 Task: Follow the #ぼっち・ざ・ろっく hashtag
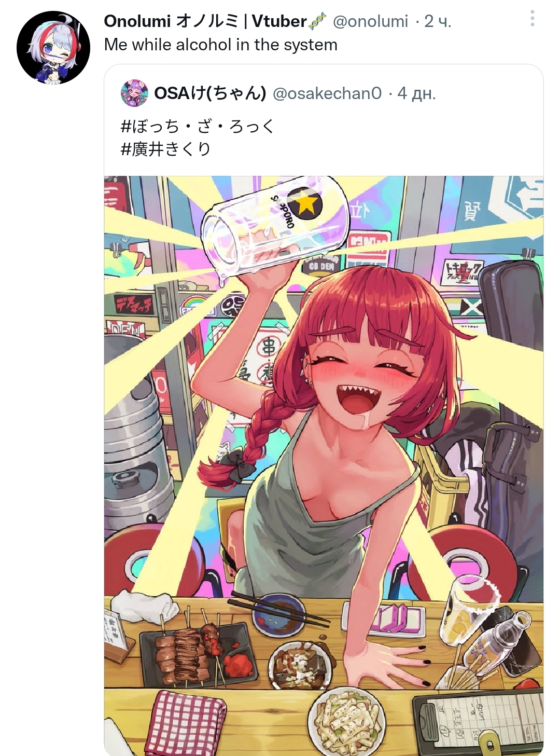(197, 127)
